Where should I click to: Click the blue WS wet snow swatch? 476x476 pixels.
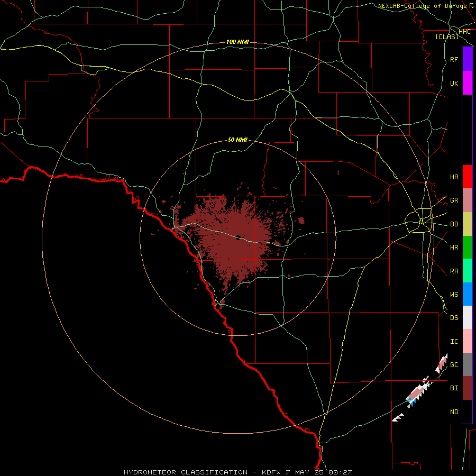(x=467, y=294)
